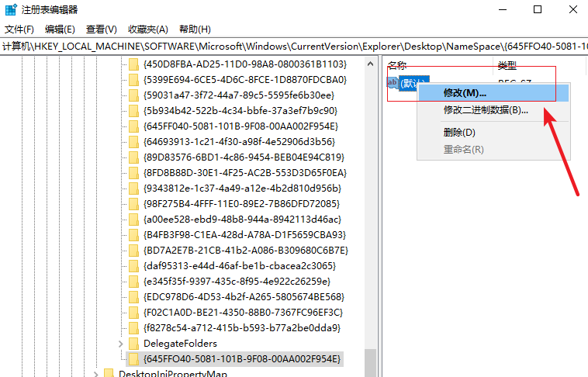Click the DesktopIniPropertyMap folder icon

click(x=109, y=373)
